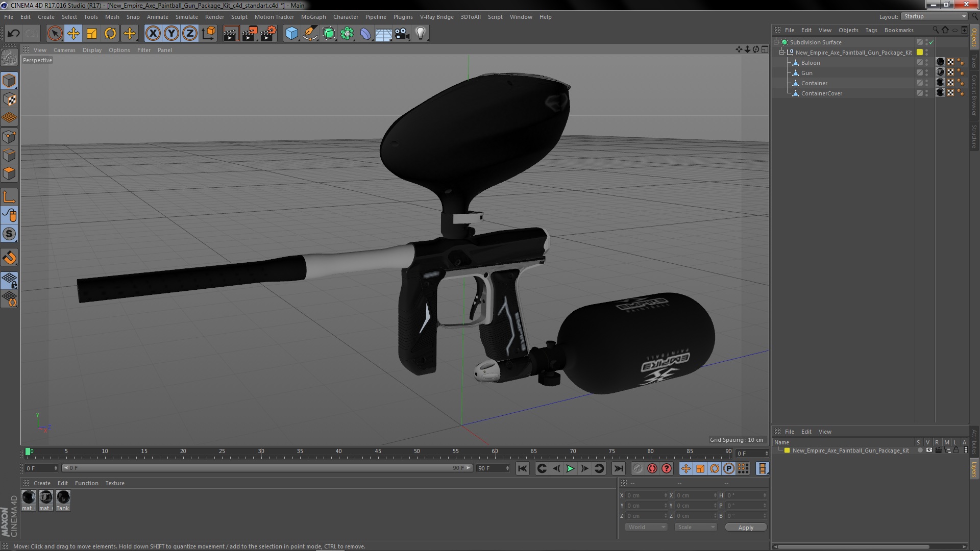The width and height of the screenshot is (980, 551).
Task: Click the X position input field
Action: (646, 495)
